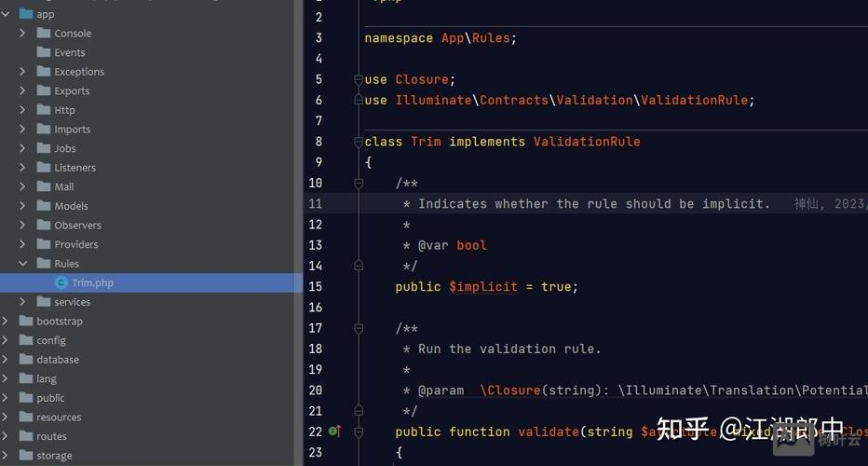Collapse the Rules folder chevron
The width and height of the screenshot is (868, 466).
click(22, 264)
